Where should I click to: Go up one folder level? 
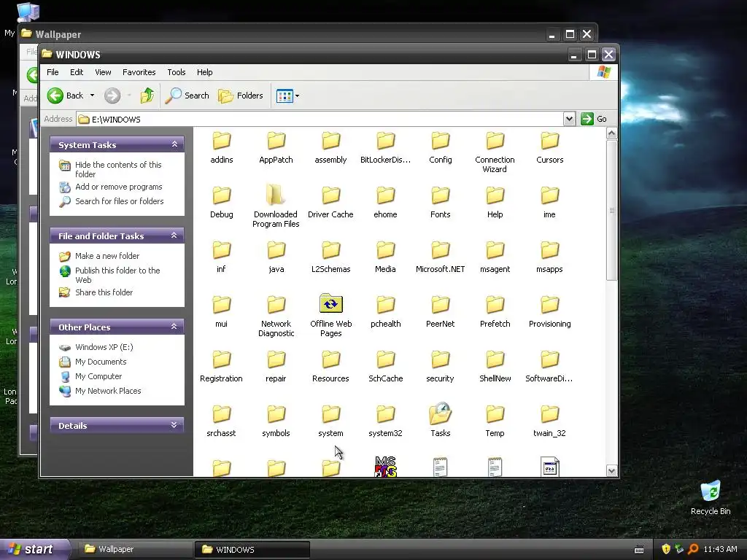(x=147, y=96)
